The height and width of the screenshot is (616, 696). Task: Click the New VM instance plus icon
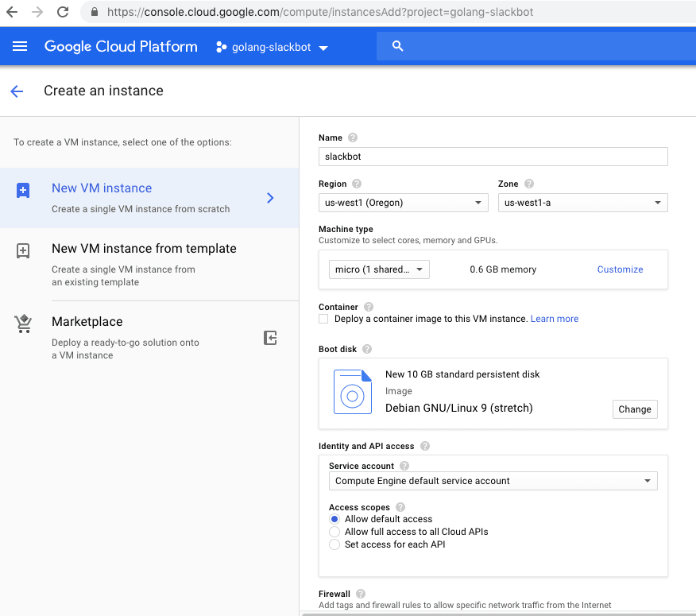click(x=23, y=190)
